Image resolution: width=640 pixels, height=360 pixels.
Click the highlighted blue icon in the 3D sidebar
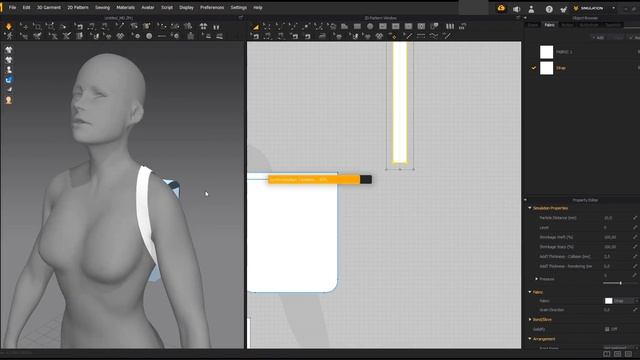click(x=9, y=80)
